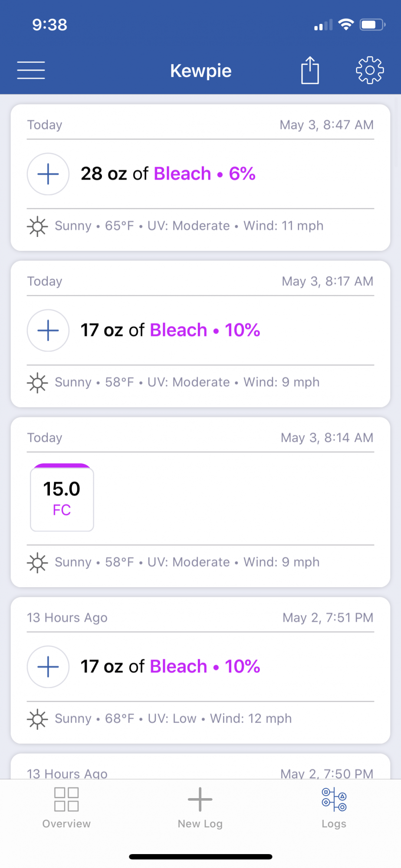Open the 15.0 FC reading tile
Image resolution: width=401 pixels, height=868 pixels.
[62, 497]
